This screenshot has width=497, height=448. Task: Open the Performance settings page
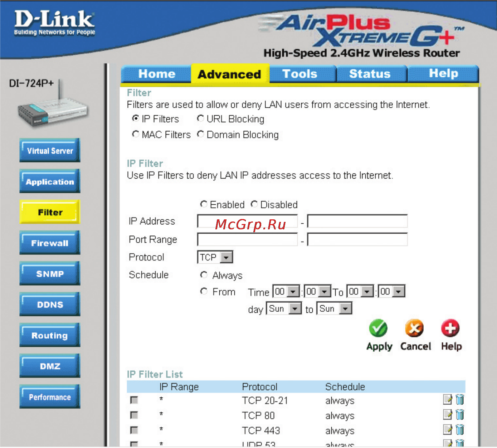50,397
